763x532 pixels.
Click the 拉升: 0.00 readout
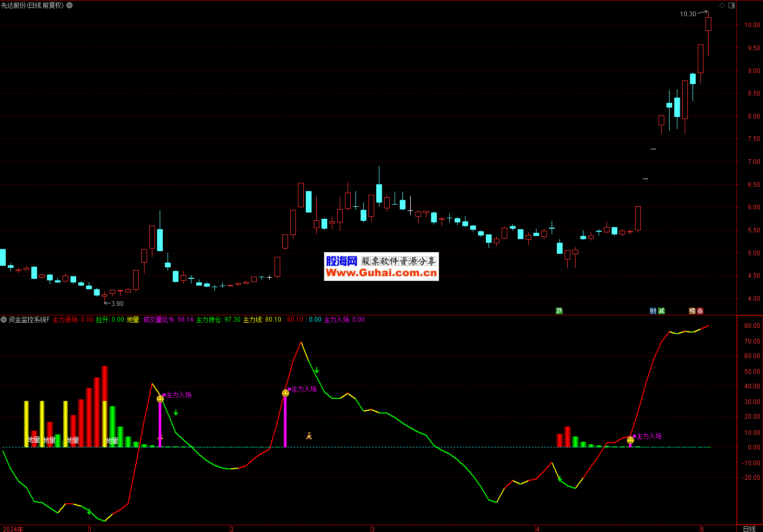point(110,320)
